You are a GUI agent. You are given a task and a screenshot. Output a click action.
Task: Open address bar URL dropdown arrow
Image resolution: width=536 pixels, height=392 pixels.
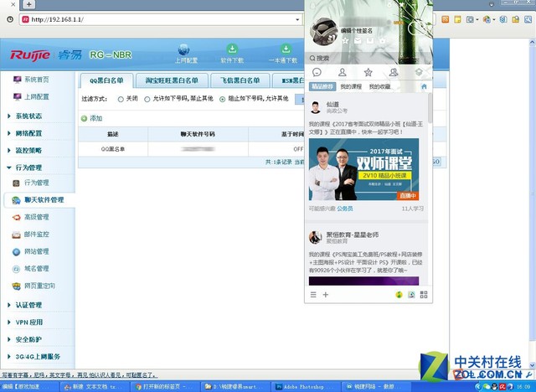(x=297, y=19)
